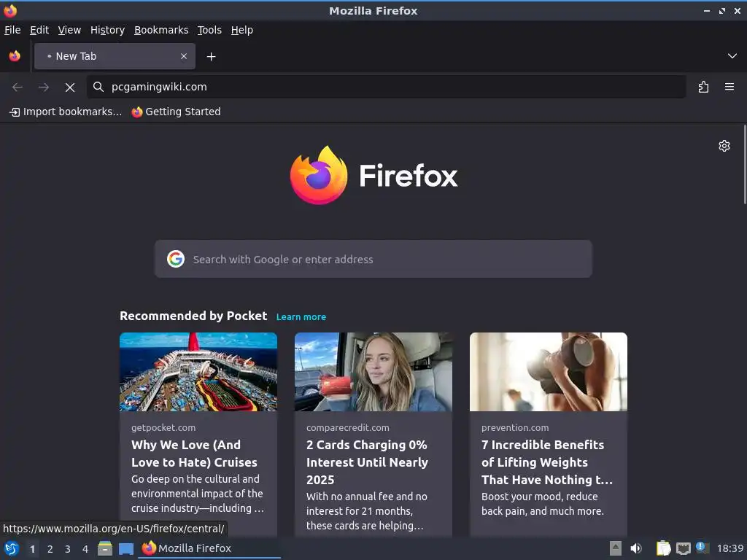Focus the Search with Google field
Viewport: 747px width, 560px height.
373,259
